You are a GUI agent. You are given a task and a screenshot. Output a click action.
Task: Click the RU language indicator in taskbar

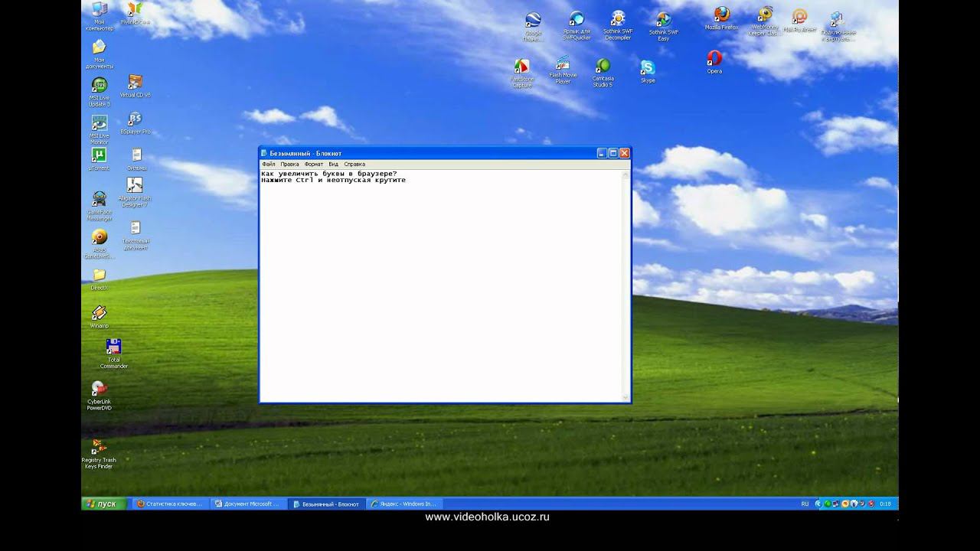(x=805, y=504)
